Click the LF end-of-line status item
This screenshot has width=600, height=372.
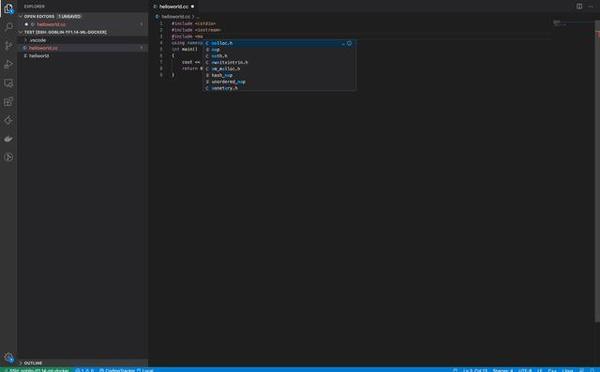pos(540,370)
